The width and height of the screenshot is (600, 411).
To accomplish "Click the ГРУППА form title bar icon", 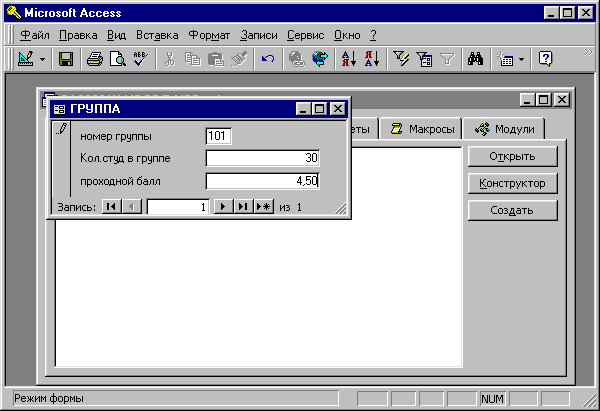I will pyautogui.click(x=59, y=109).
